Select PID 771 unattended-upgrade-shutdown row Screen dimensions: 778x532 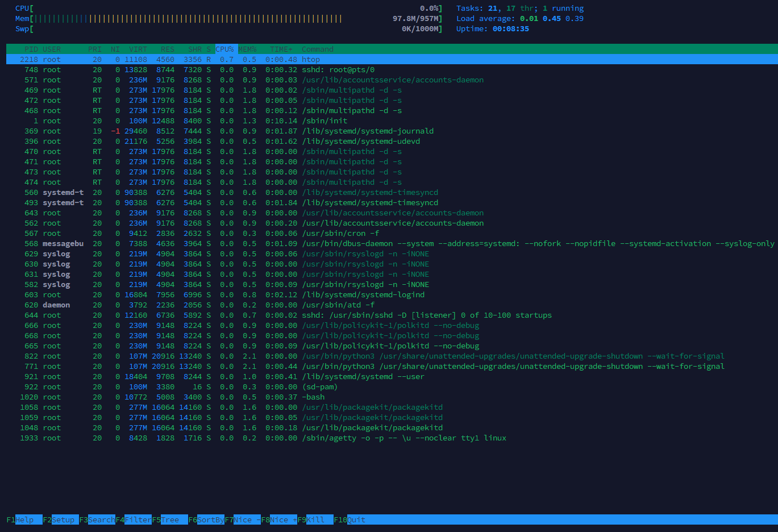(392, 366)
